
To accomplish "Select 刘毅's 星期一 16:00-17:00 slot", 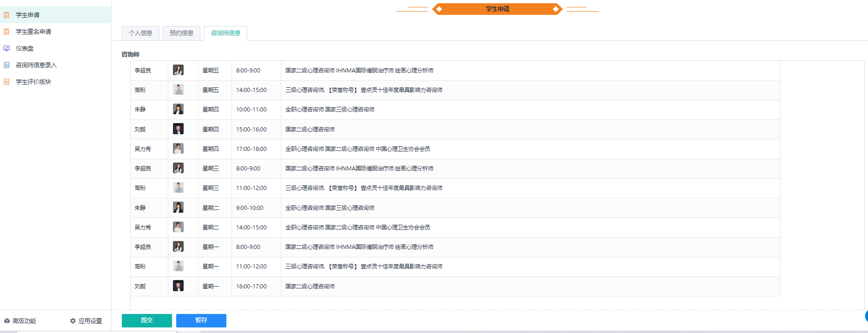I will click(x=251, y=287).
